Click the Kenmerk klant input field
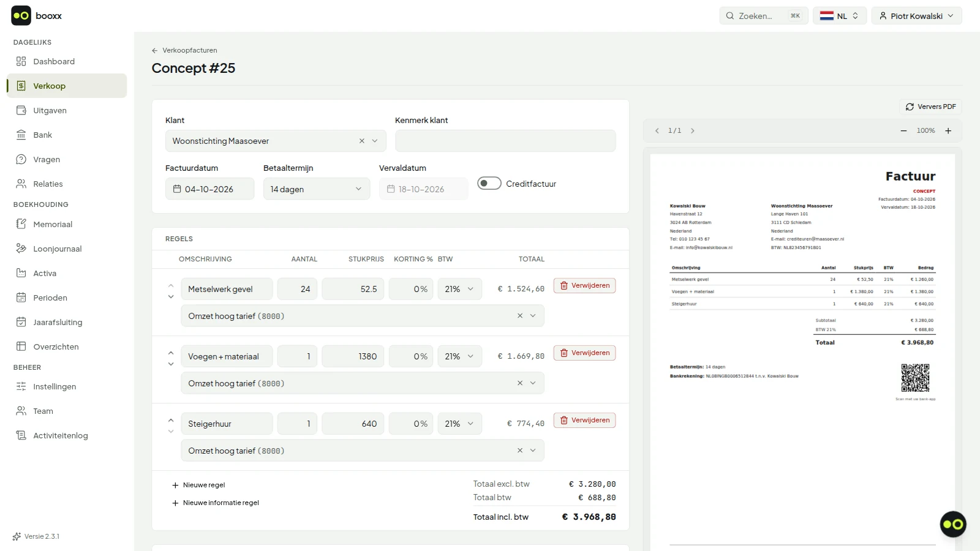 pyautogui.click(x=505, y=141)
